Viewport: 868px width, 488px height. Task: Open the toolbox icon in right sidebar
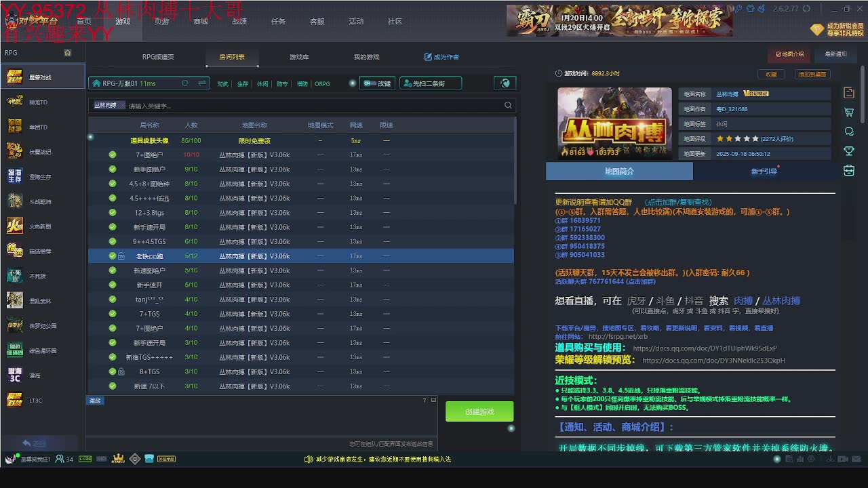[848, 171]
